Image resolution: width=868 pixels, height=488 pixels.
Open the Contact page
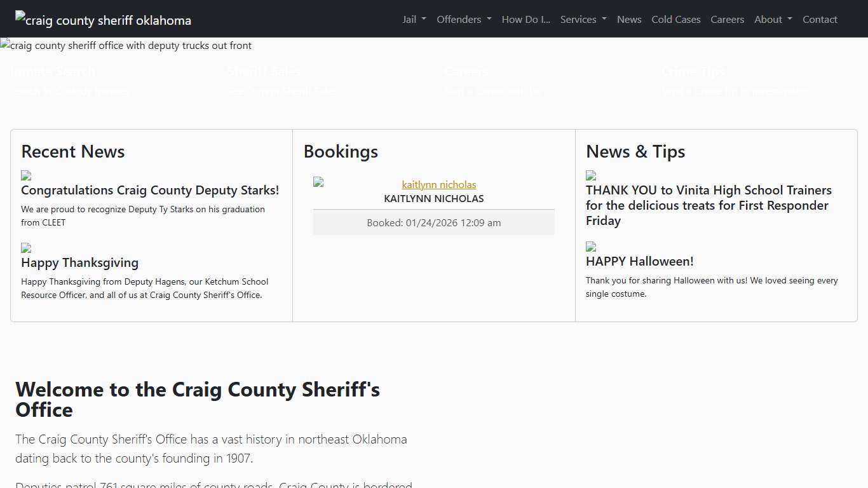tap(820, 19)
